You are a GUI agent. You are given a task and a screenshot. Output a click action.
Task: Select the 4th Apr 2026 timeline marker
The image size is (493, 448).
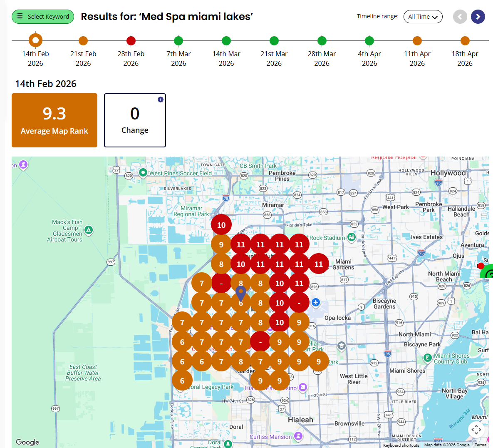(x=369, y=40)
